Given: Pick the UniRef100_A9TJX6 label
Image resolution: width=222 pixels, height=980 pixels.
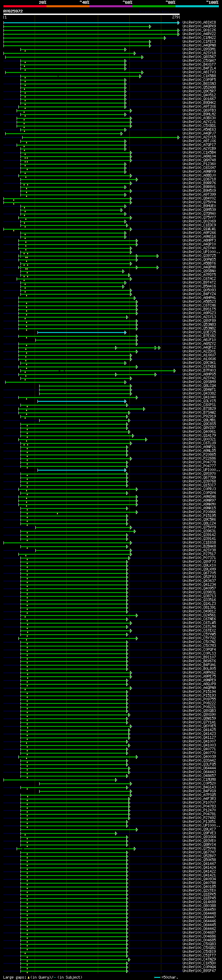Looking at the screenshot, I should coord(199,141).
